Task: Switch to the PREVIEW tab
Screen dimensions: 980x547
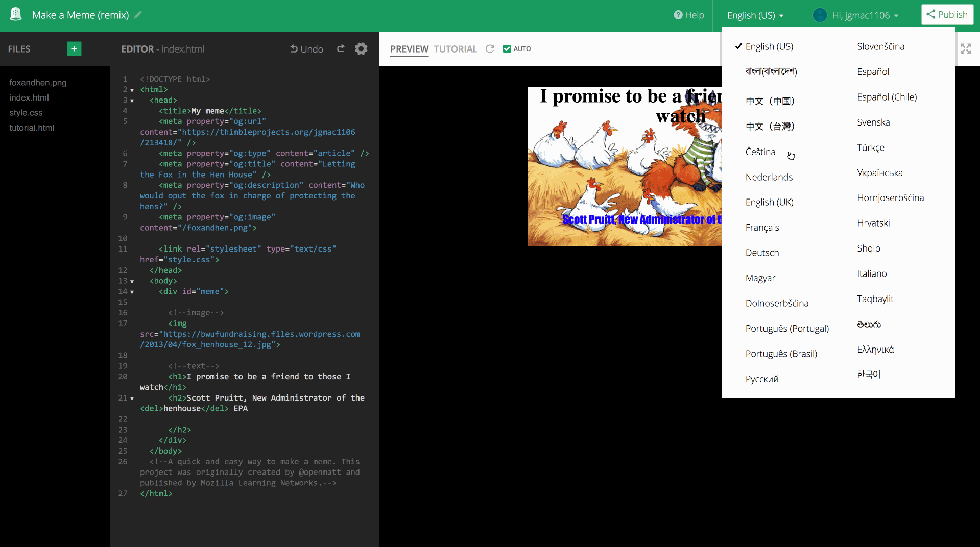Action: point(409,49)
